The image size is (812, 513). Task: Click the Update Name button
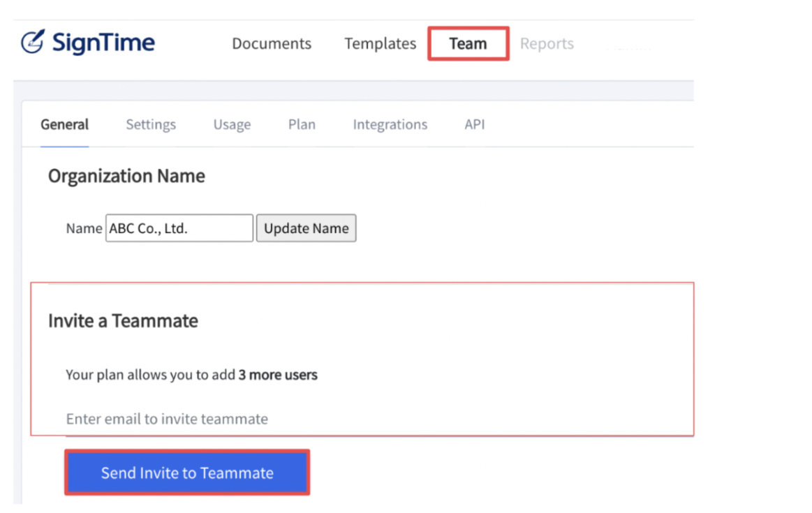pos(306,228)
